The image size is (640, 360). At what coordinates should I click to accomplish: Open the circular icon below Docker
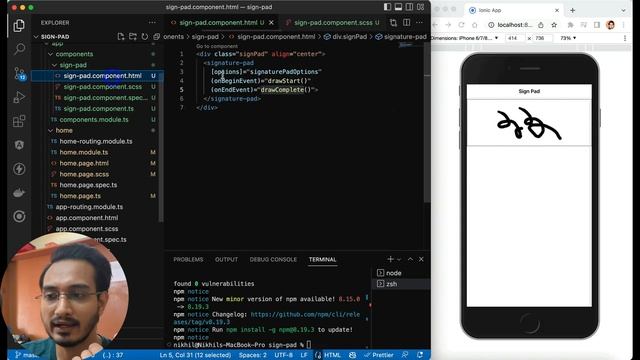coord(19,216)
